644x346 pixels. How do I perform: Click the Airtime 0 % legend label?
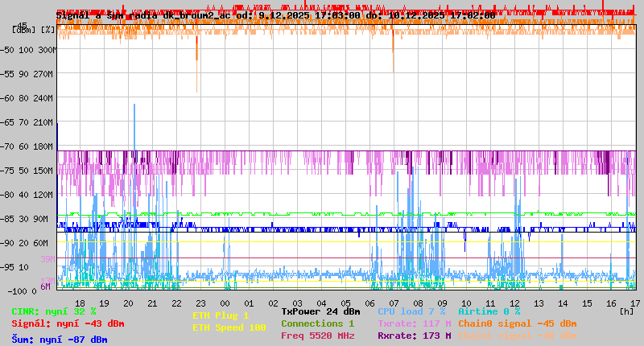[x=489, y=311]
